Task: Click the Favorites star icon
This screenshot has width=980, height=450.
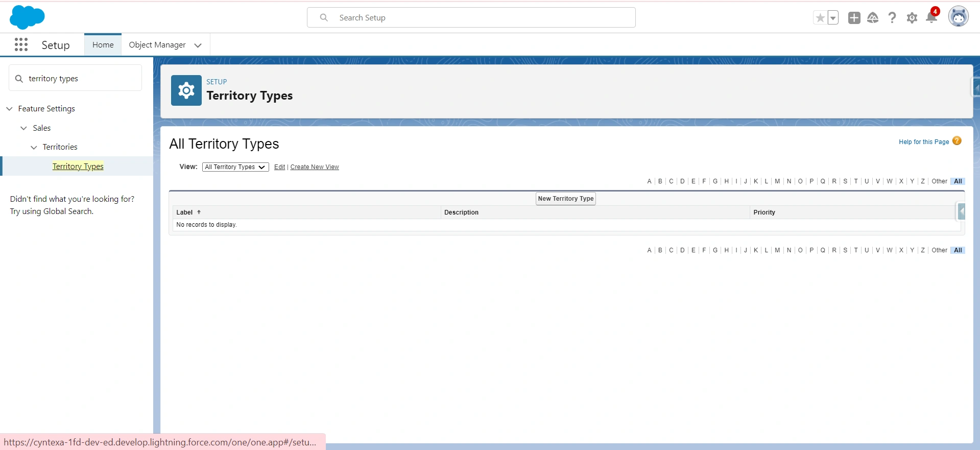Action: [820, 18]
